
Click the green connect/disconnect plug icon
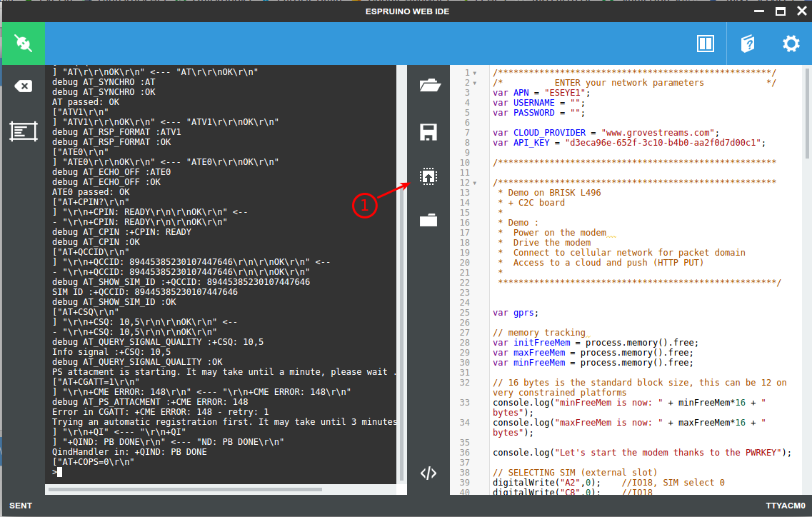pyautogui.click(x=22, y=44)
